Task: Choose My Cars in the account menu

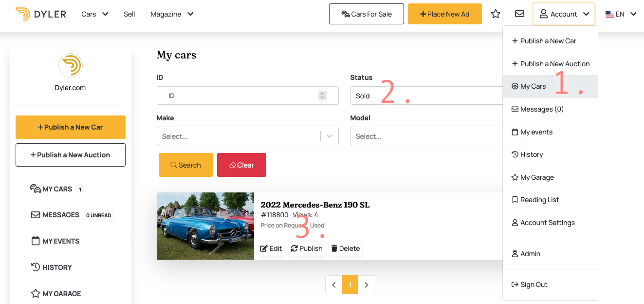Action: coord(550,86)
